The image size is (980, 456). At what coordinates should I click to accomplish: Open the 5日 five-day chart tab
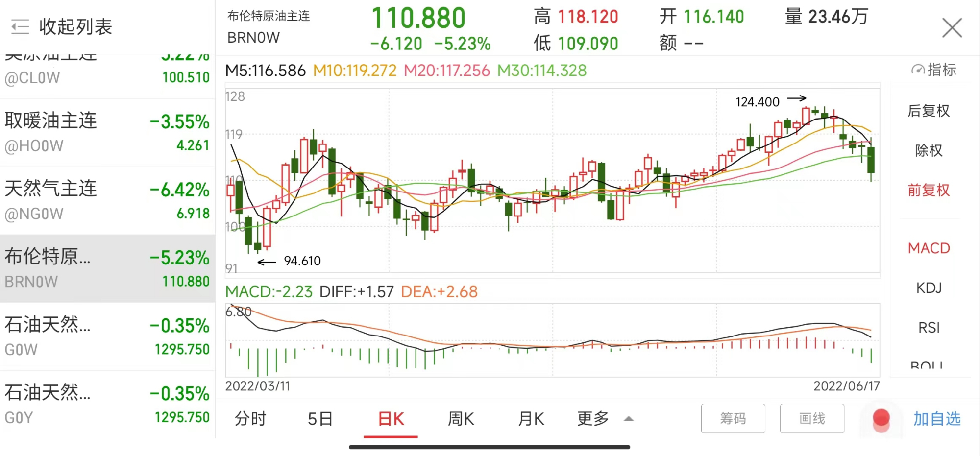pyautogui.click(x=320, y=419)
